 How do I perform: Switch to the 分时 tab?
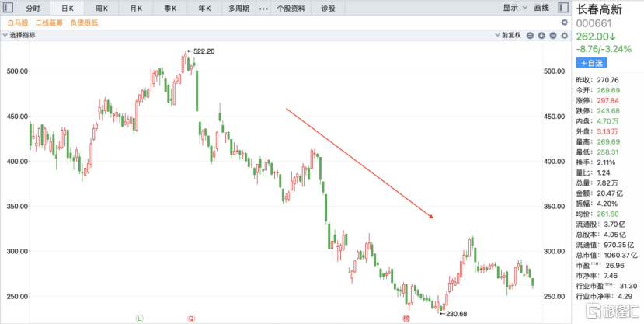tap(33, 8)
